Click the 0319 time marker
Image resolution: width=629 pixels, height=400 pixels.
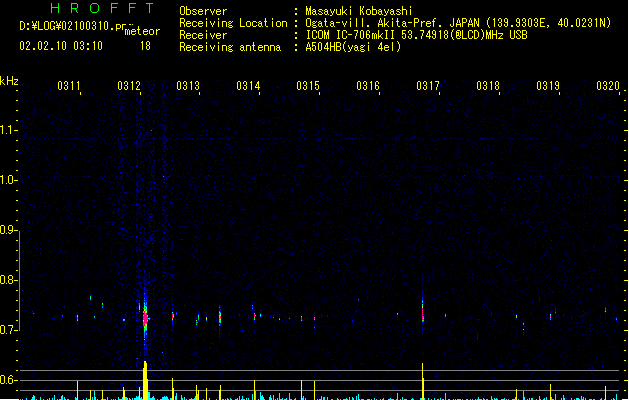(x=548, y=85)
